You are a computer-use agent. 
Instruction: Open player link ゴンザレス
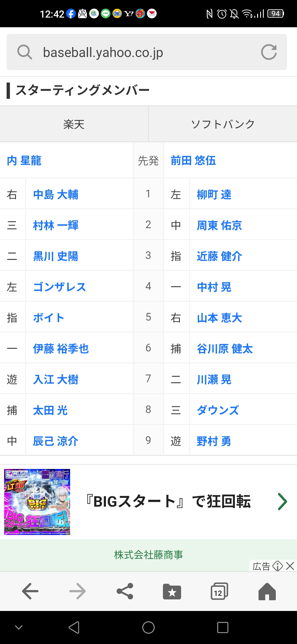tap(60, 287)
